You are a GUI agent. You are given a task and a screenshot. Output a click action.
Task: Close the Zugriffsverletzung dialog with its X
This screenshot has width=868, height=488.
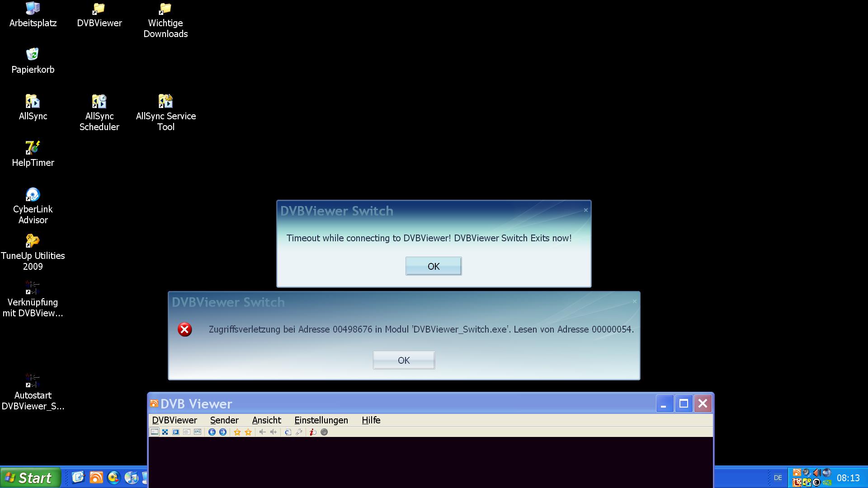pyautogui.click(x=634, y=301)
